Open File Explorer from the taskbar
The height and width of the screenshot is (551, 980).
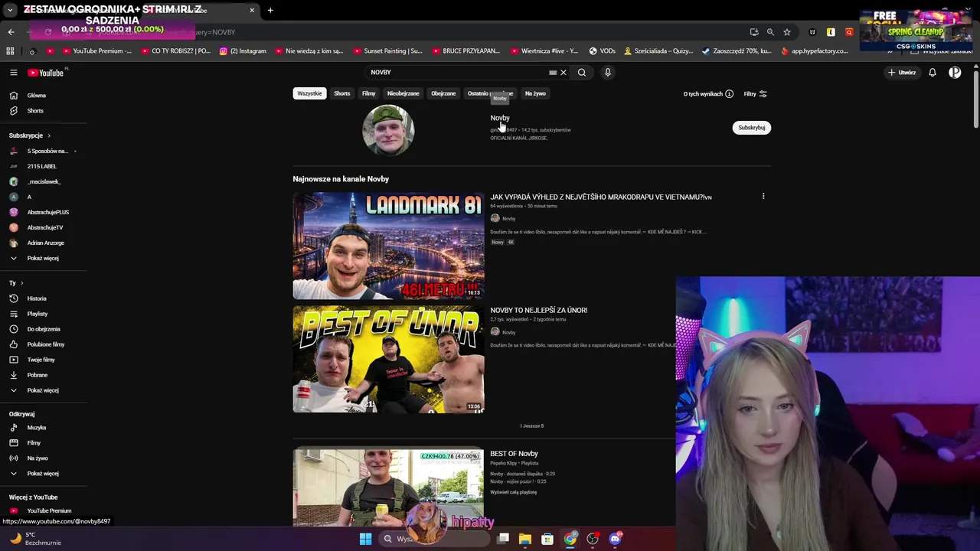point(524,539)
